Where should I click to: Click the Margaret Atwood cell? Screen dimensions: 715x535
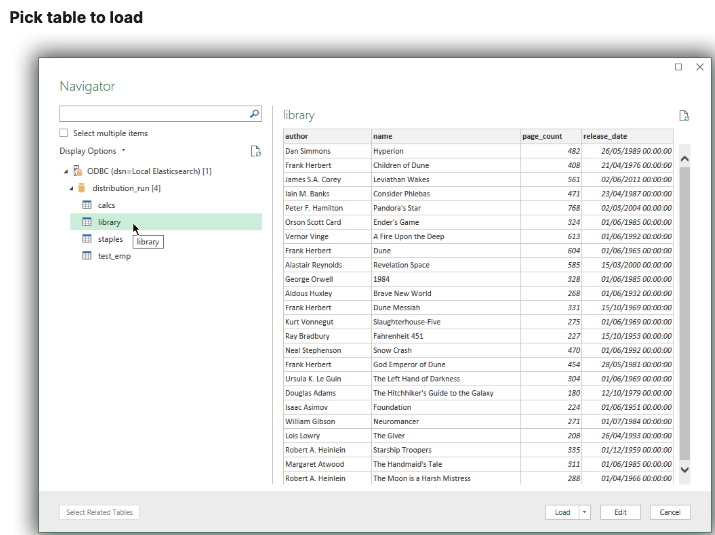(327, 464)
